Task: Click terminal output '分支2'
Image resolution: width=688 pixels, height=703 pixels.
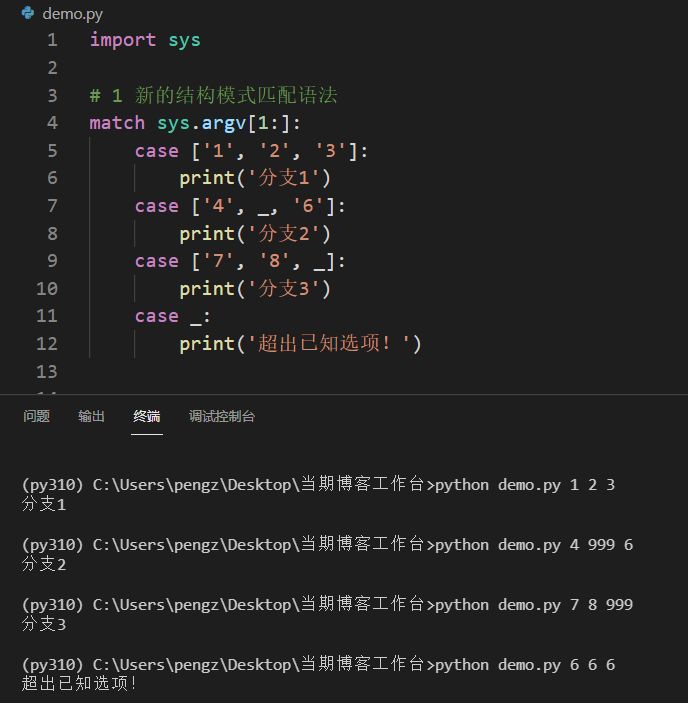Action: (x=44, y=564)
